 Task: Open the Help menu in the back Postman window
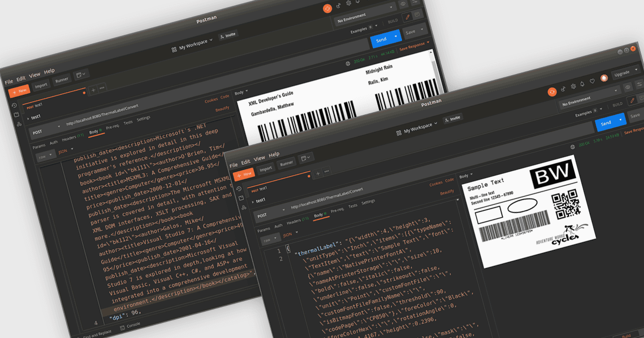click(49, 71)
